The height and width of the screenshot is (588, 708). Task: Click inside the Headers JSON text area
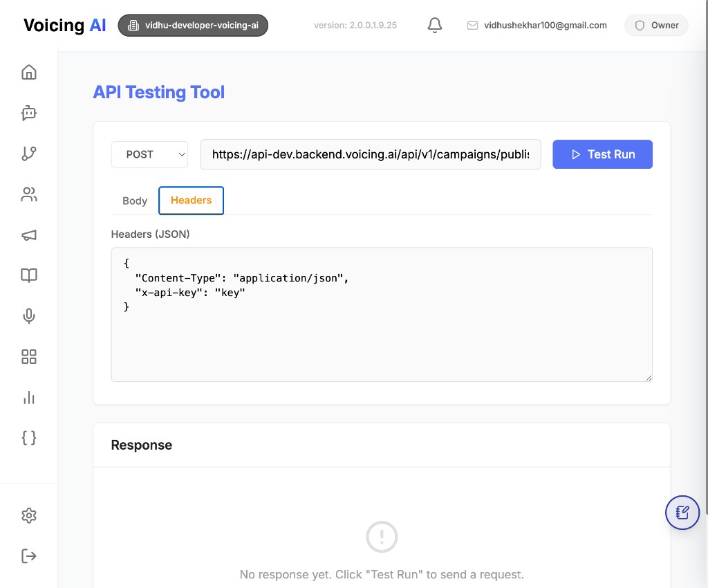382,314
